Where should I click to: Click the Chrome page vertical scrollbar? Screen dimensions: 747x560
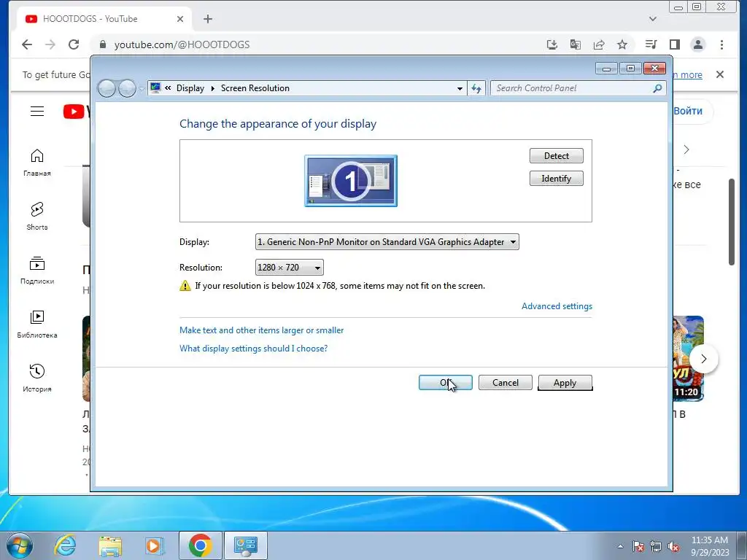click(x=731, y=222)
